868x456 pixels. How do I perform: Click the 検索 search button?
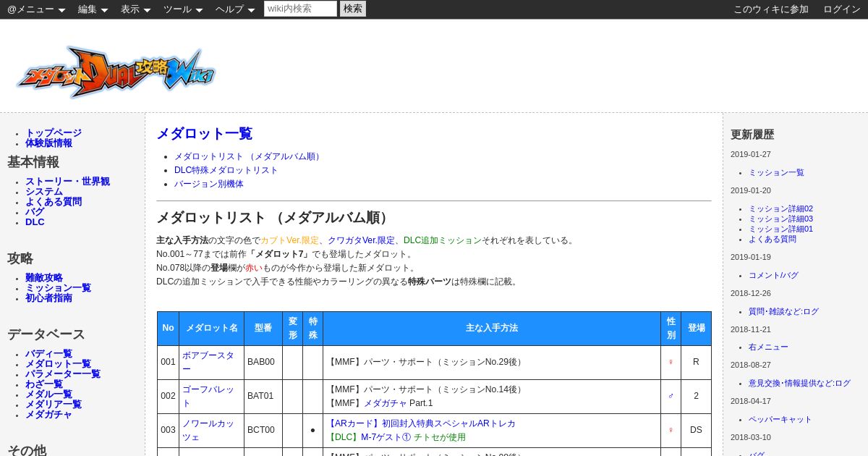tap(353, 9)
